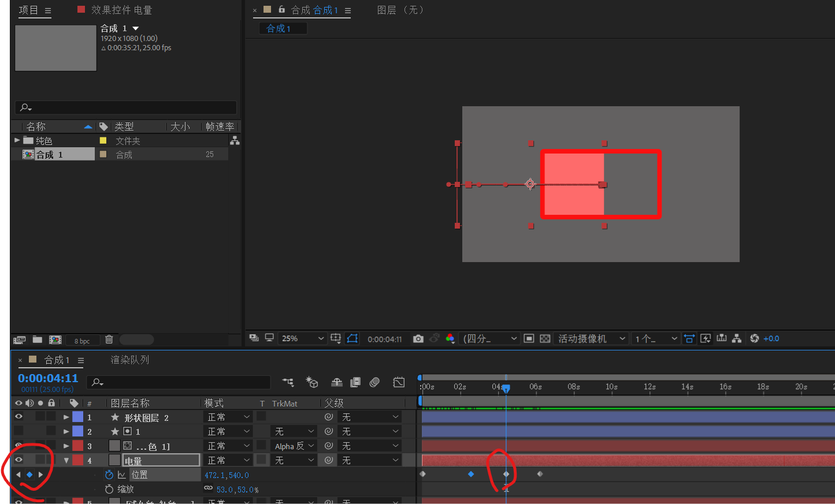Switch to the 项目 panel tab
The image size is (835, 504).
pos(28,10)
